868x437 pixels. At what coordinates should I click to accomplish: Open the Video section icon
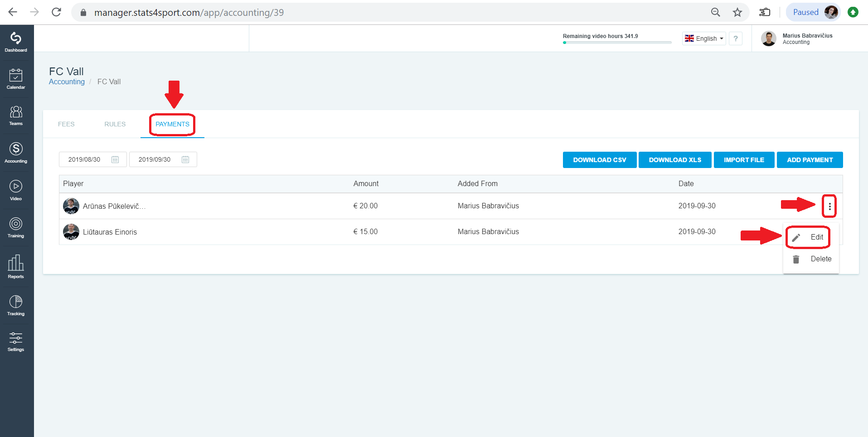click(16, 190)
